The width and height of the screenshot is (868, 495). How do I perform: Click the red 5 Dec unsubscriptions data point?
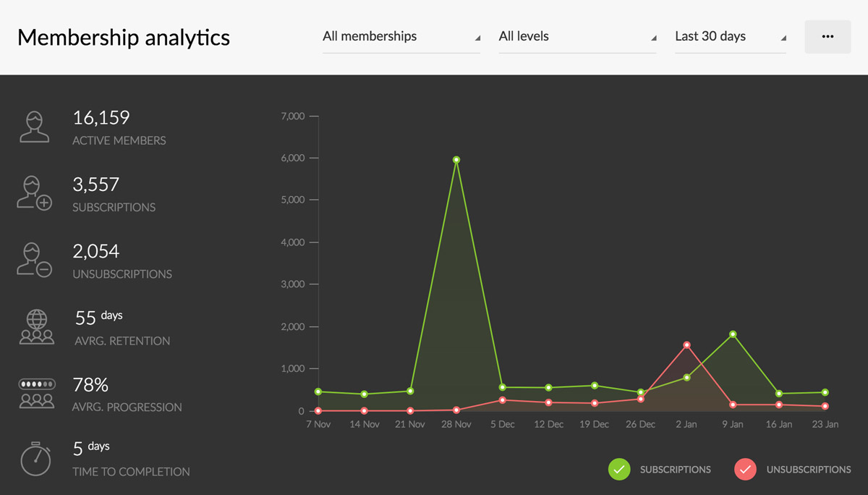503,400
